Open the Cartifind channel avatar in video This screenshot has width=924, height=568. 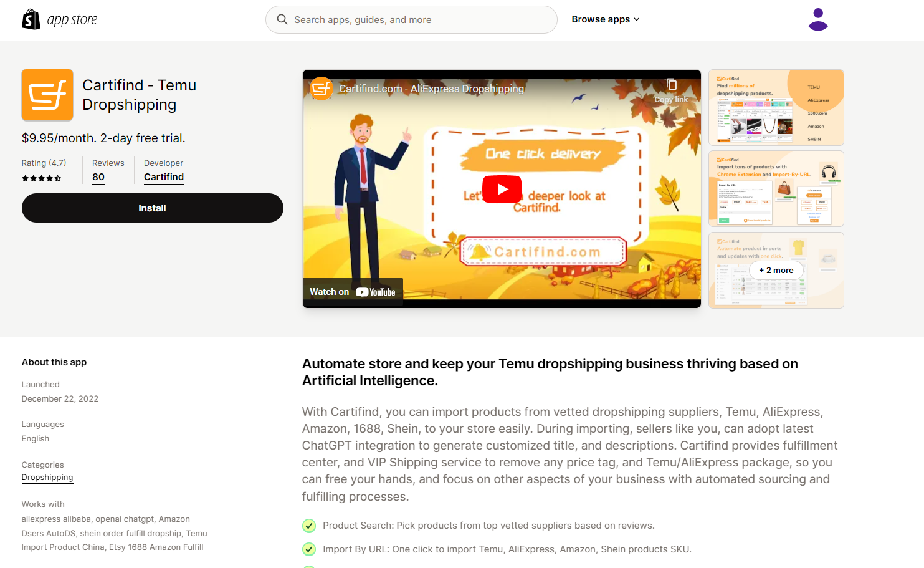point(321,89)
